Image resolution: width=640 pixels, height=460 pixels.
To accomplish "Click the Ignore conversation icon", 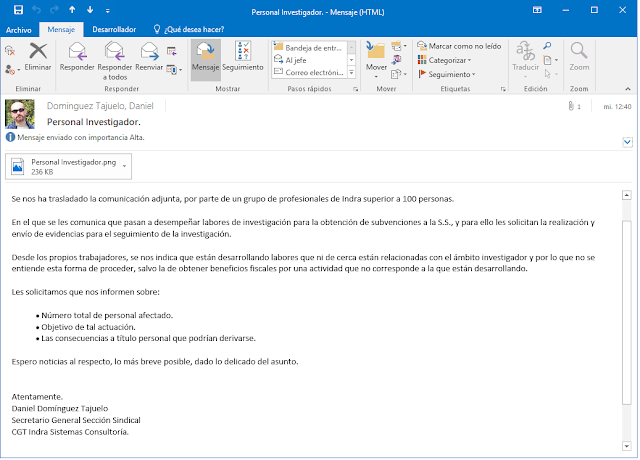I will (x=10, y=51).
